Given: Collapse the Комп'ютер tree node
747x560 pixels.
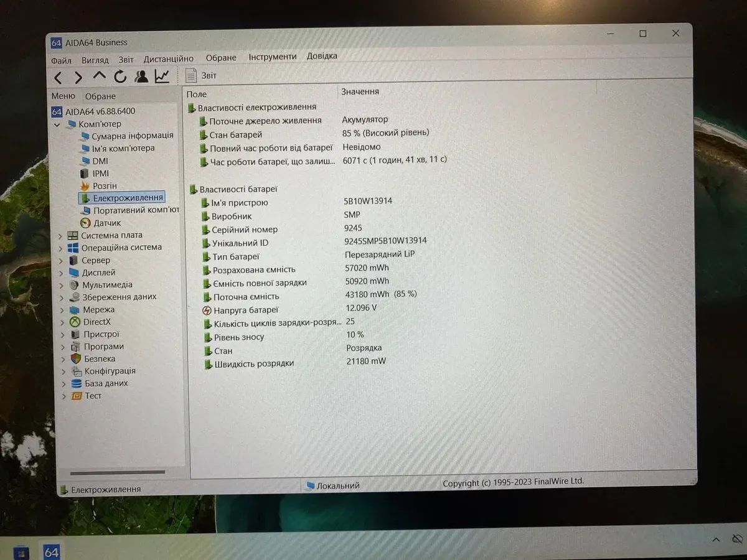Looking at the screenshot, I should click(58, 124).
